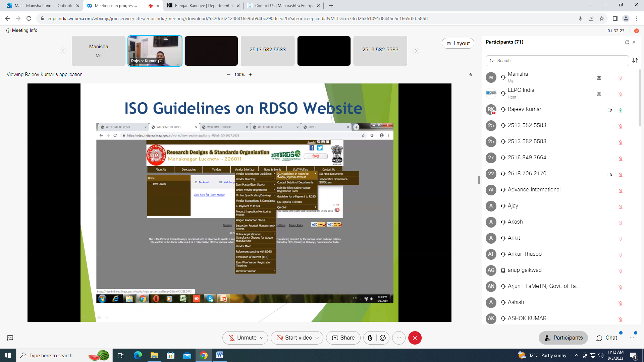The height and width of the screenshot is (362, 644).
Task: Open the More options ellipsis button
Action: tap(399, 338)
